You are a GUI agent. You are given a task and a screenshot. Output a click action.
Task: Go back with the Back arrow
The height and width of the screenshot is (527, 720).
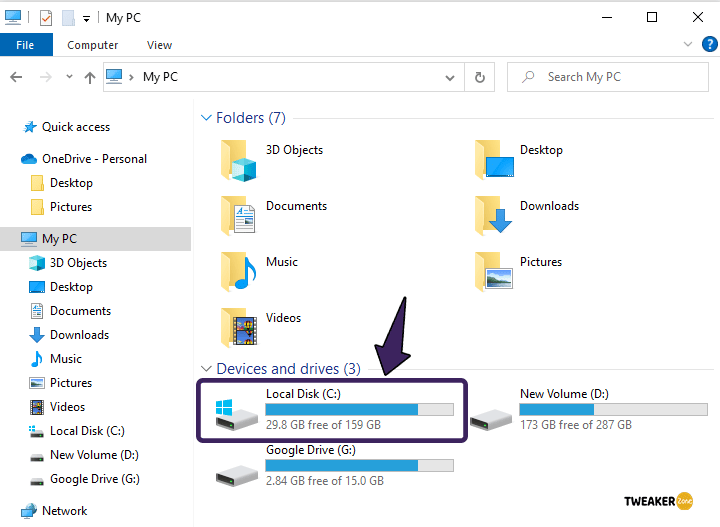tap(17, 77)
